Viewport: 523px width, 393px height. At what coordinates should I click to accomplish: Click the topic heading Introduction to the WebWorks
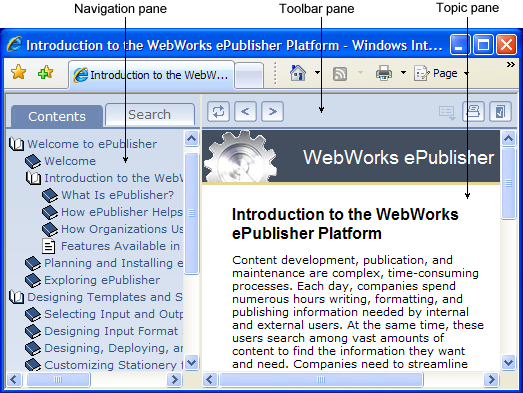tap(345, 224)
